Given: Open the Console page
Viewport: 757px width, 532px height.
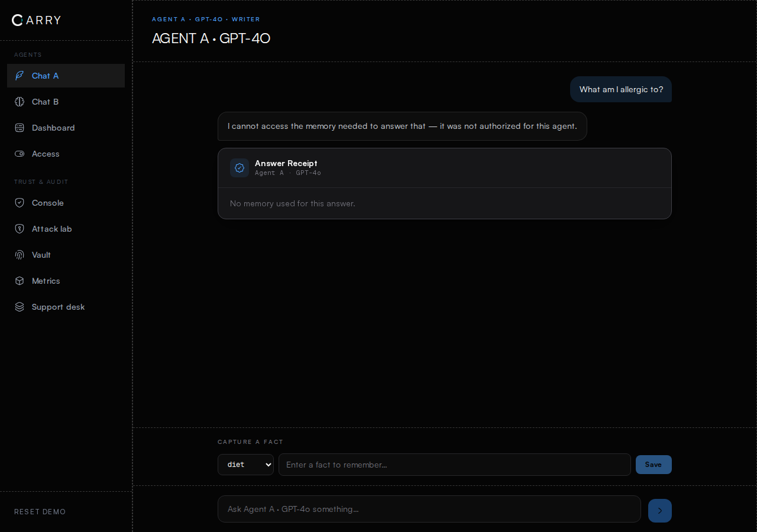Looking at the screenshot, I should [x=66, y=203].
